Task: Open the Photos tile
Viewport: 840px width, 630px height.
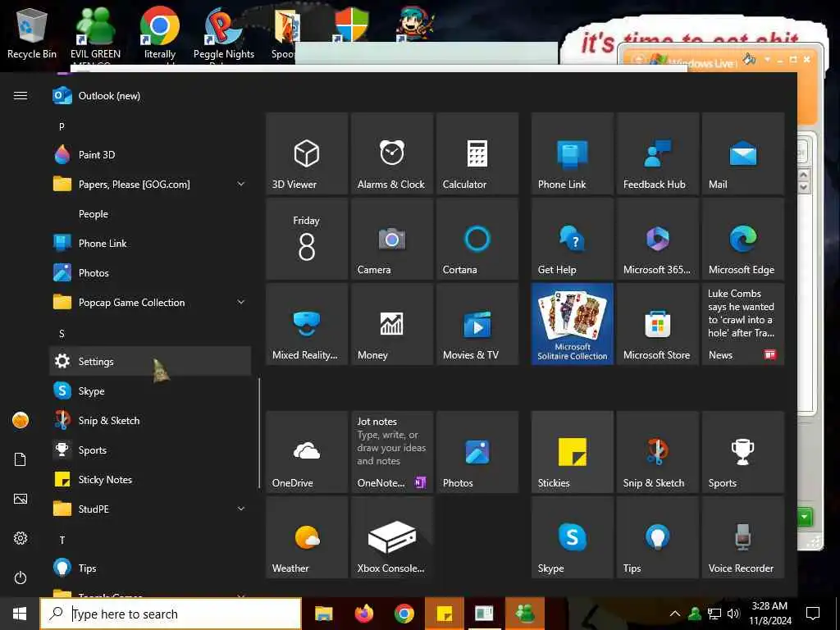Action: [477, 452]
